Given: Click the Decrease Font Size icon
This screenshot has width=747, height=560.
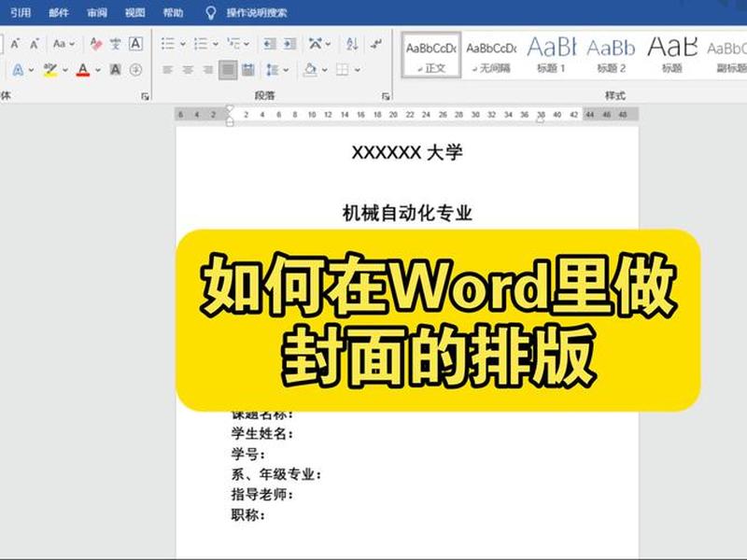Looking at the screenshot, I should pyautogui.click(x=35, y=44).
